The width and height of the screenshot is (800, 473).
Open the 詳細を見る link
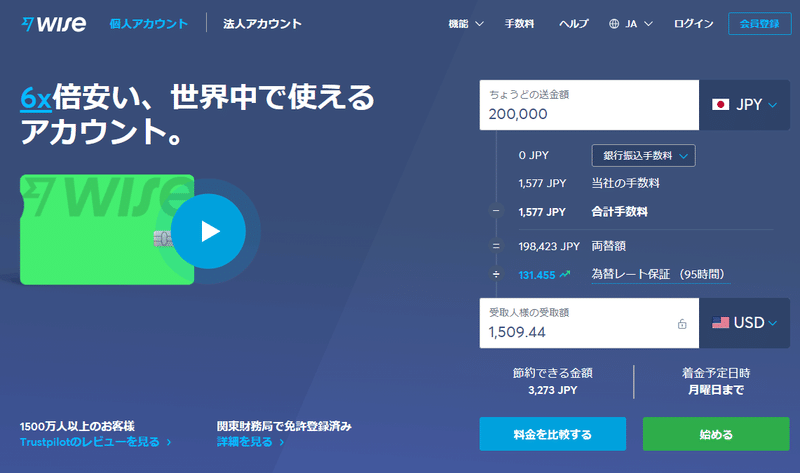(x=250, y=442)
